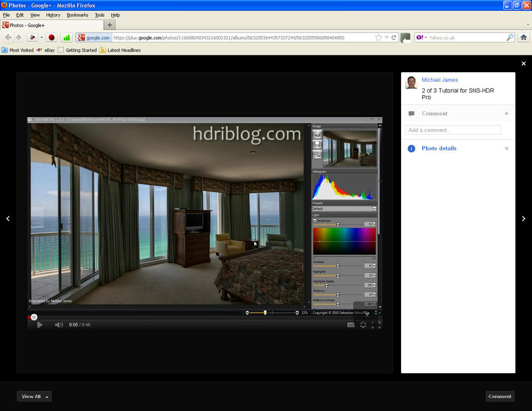Mute the video with the speaker icon

[x=59, y=325]
